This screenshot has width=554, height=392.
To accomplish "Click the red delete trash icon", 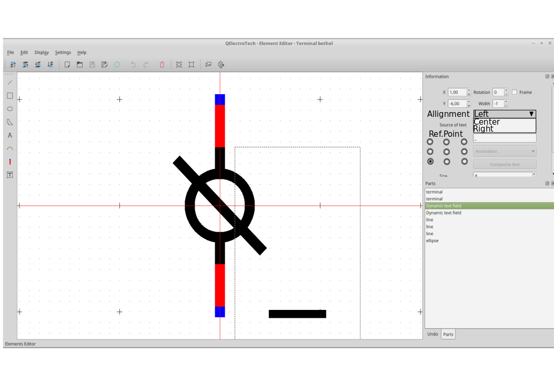I will click(162, 65).
